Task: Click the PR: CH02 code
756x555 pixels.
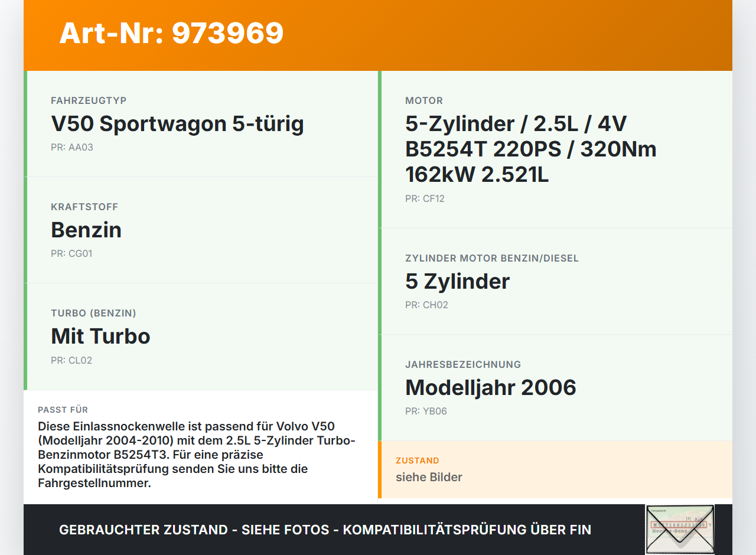Action: 426,305
